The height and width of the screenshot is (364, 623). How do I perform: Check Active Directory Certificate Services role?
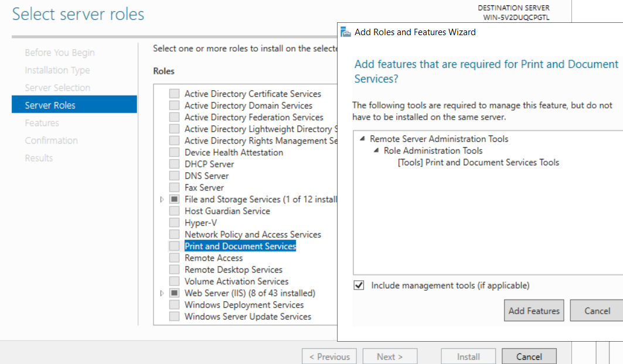(174, 94)
